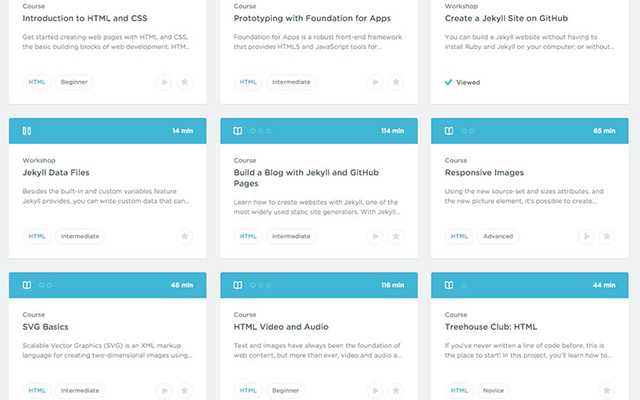Click the book icon on Responsive Images header
Image resolution: width=640 pixels, height=400 pixels.
click(449, 131)
